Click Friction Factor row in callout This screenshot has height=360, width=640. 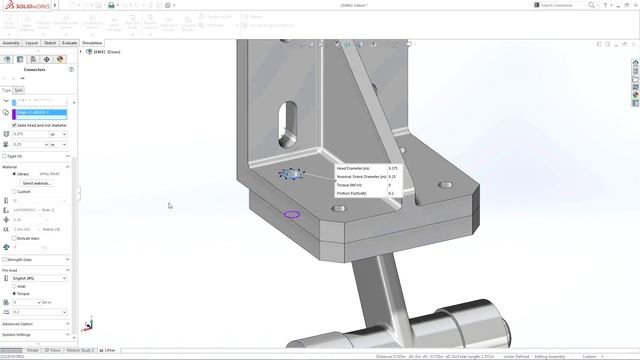click(368, 193)
